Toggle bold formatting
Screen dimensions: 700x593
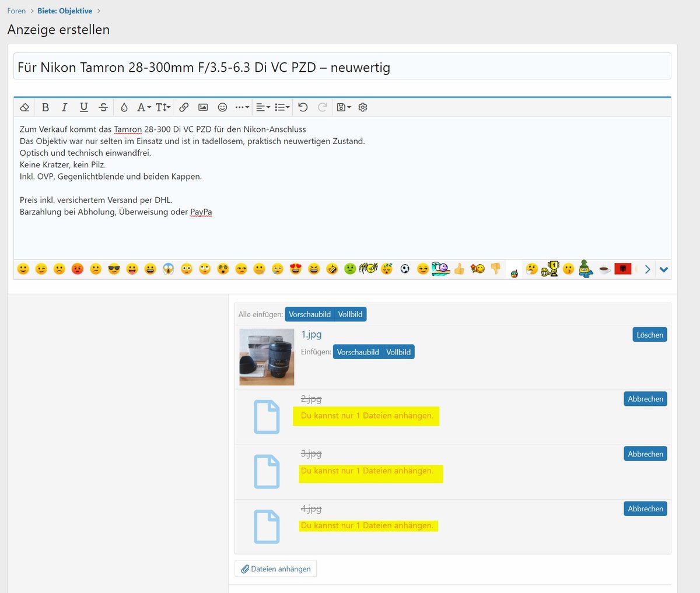(x=45, y=107)
